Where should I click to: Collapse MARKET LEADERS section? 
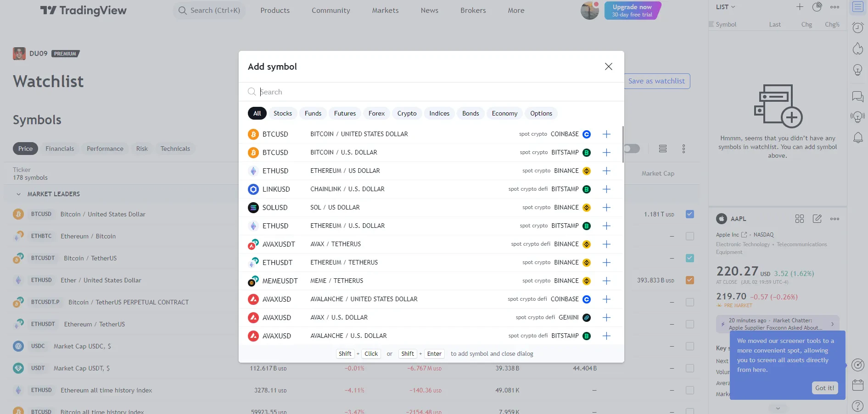(18, 194)
